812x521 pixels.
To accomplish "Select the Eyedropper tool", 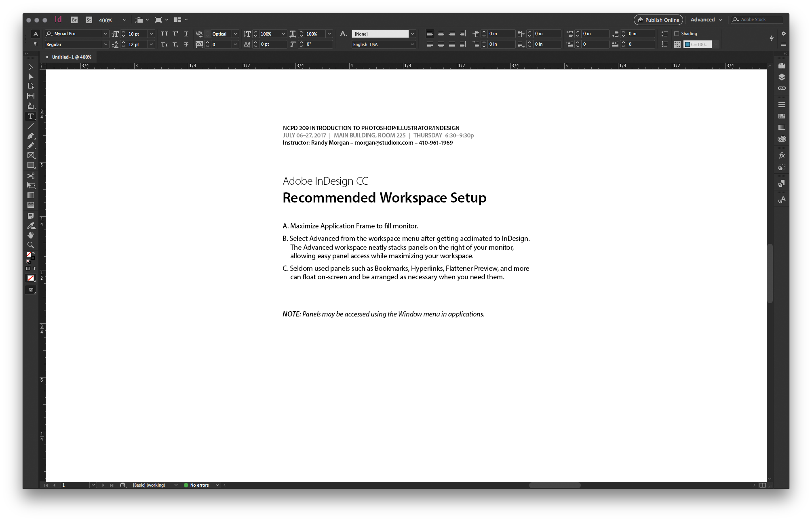I will point(31,226).
